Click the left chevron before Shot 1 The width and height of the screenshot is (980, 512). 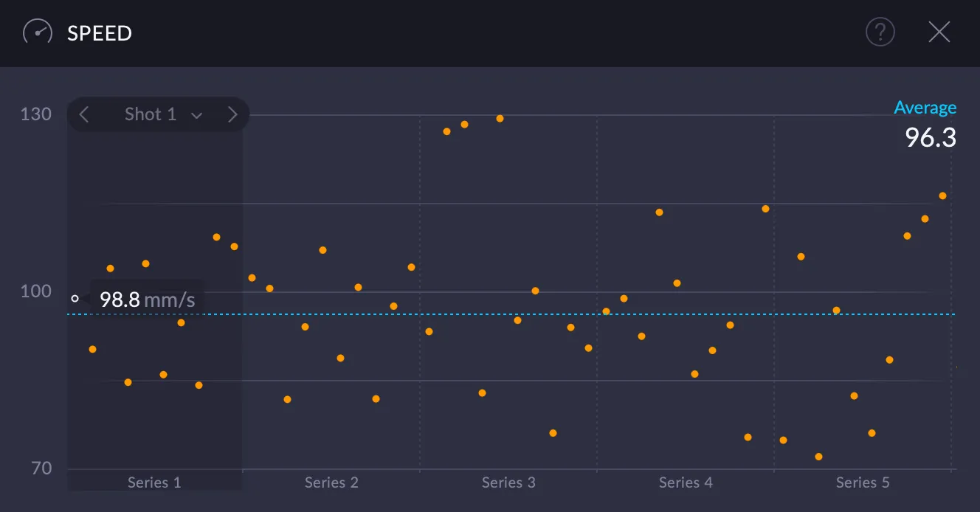click(x=83, y=114)
